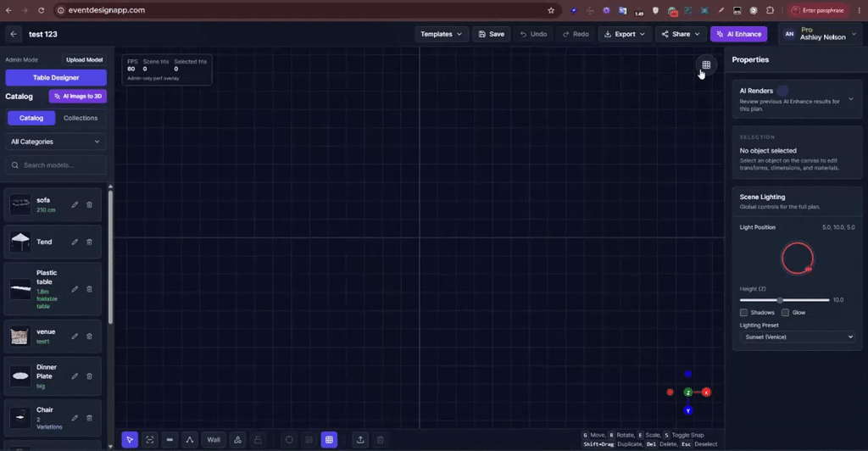
Task: Delete the Tend catalog item
Action: point(89,242)
